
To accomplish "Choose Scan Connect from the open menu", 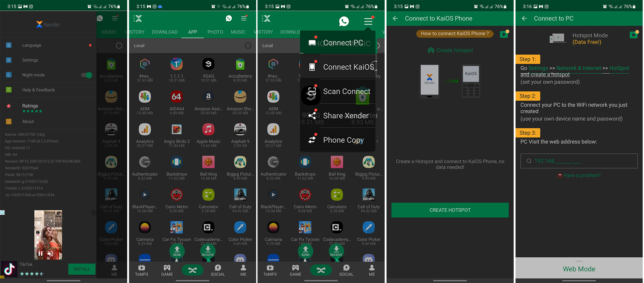I will [338, 91].
